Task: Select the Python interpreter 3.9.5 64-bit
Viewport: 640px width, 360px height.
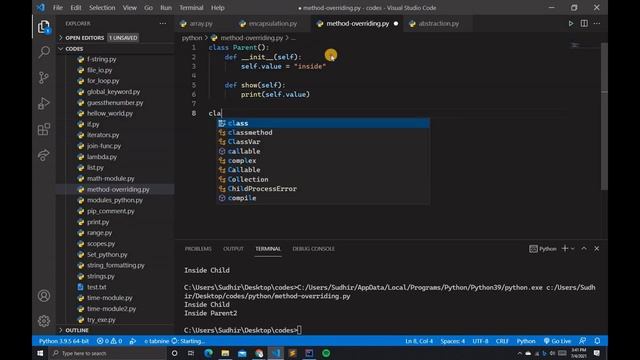Action: 64,341
